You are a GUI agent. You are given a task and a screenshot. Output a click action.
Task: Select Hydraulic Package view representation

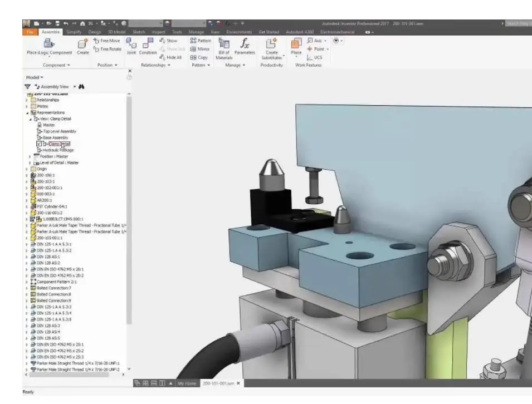58,150
